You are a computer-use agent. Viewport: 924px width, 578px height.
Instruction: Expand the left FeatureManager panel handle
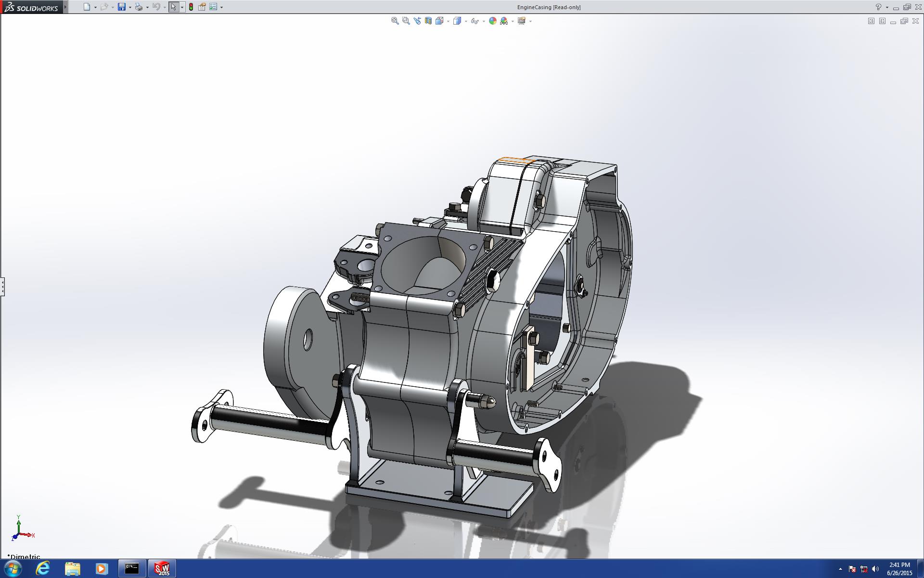(2, 287)
